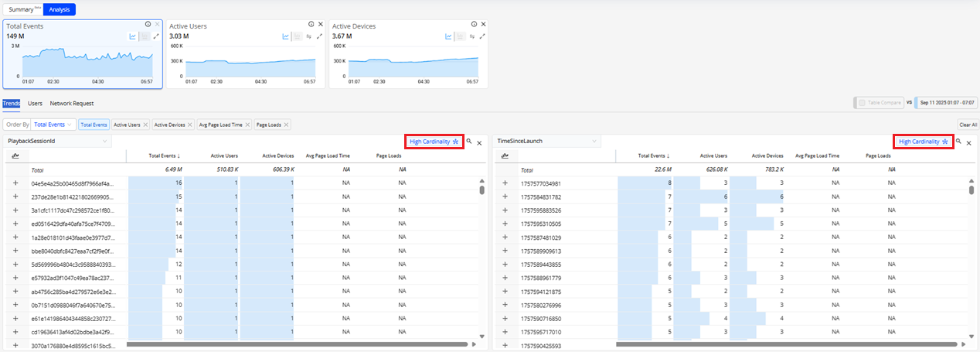Toggle the Total Events metric chip
The width and height of the screenshot is (980, 352).
(x=94, y=125)
